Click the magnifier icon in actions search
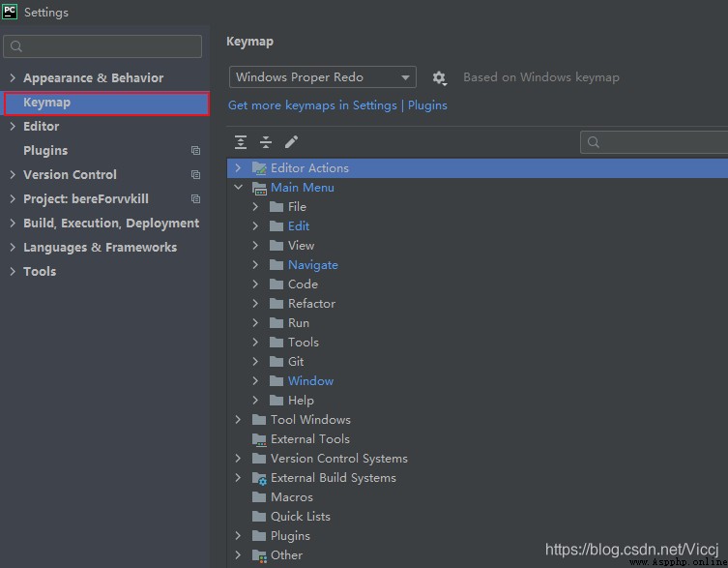 [594, 142]
